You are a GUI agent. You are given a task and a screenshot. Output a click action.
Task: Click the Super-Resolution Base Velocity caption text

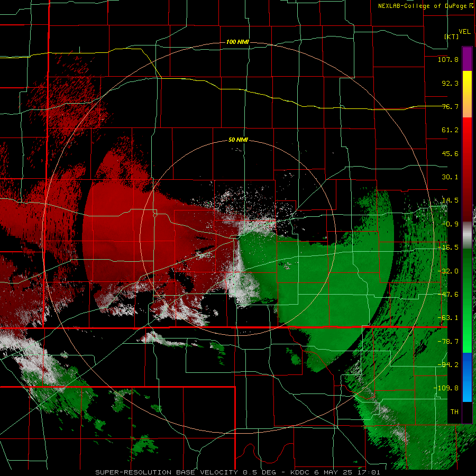[237, 472]
